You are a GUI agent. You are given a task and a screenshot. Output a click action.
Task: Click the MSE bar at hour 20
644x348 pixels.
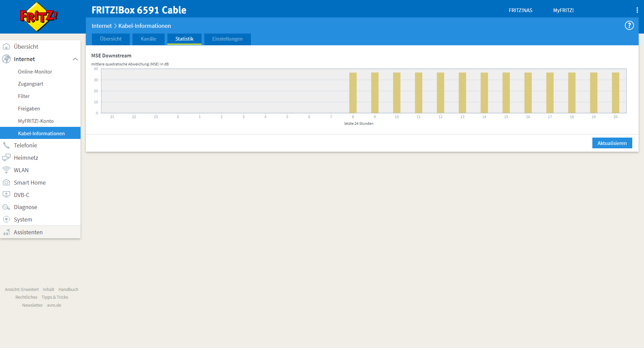pos(615,93)
